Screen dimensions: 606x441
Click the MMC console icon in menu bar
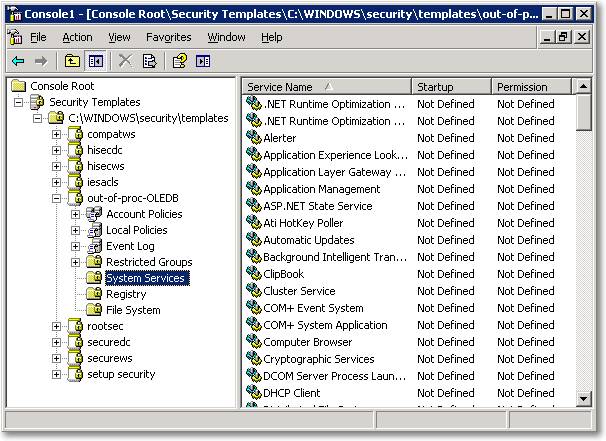(15, 37)
